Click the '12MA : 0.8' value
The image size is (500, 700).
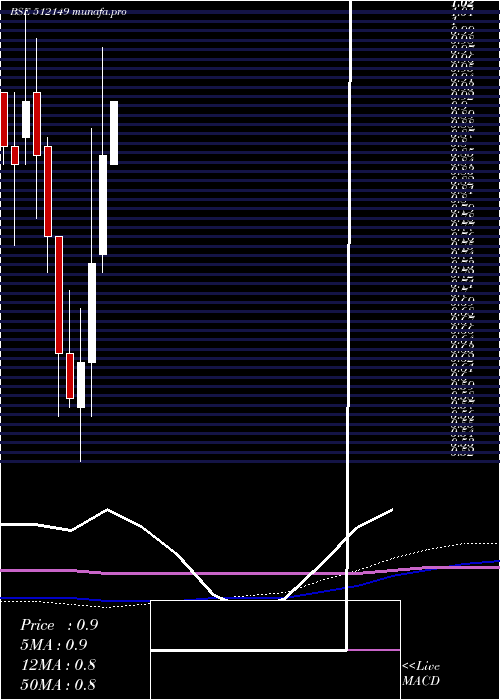58,665
